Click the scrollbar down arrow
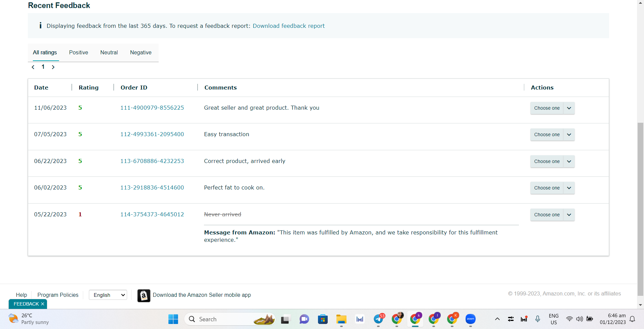This screenshot has height=329, width=644. click(x=640, y=305)
